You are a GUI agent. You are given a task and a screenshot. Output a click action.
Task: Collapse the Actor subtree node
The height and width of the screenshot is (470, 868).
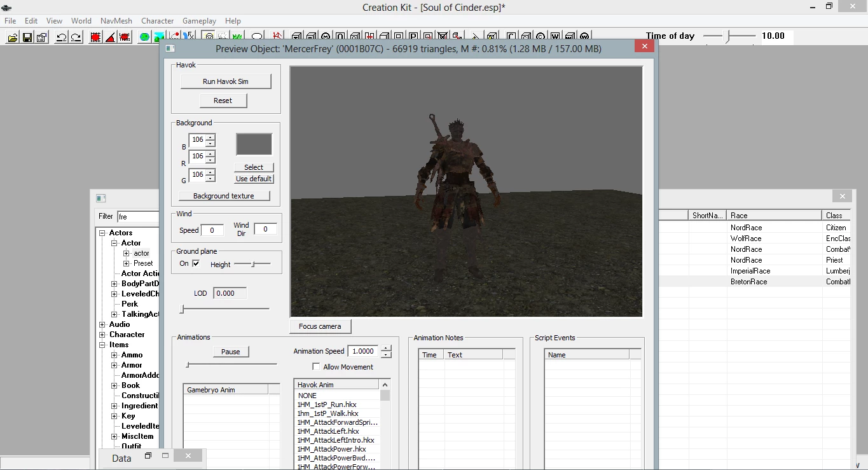114,243
